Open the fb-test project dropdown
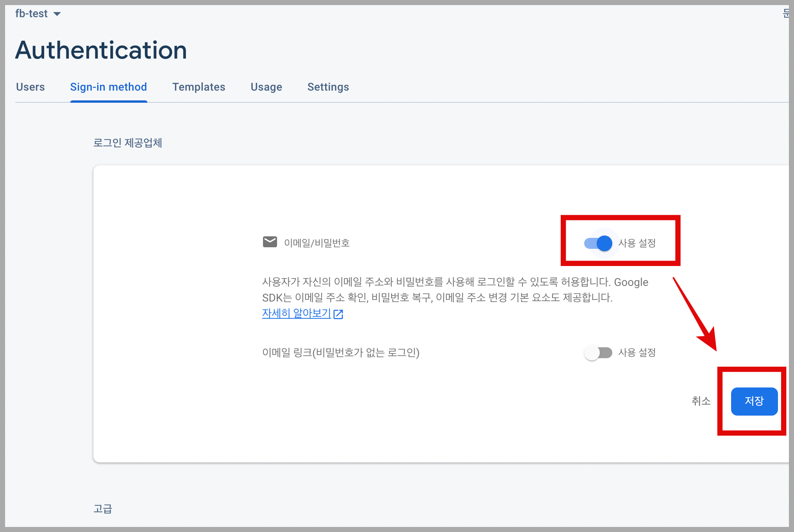 click(x=38, y=14)
